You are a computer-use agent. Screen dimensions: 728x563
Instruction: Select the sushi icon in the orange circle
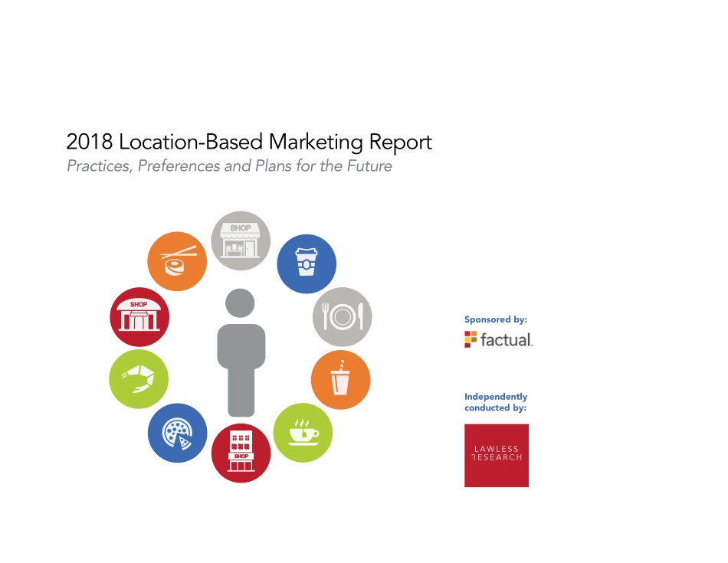click(x=177, y=260)
